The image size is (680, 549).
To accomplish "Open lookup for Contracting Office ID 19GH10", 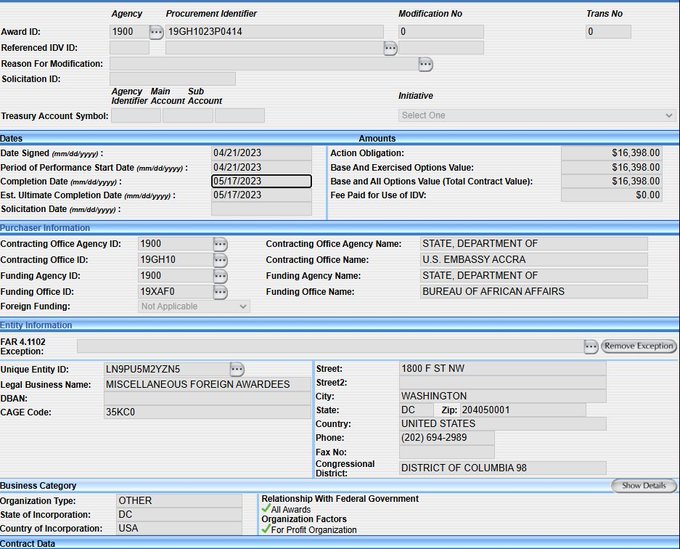I will tap(220, 260).
